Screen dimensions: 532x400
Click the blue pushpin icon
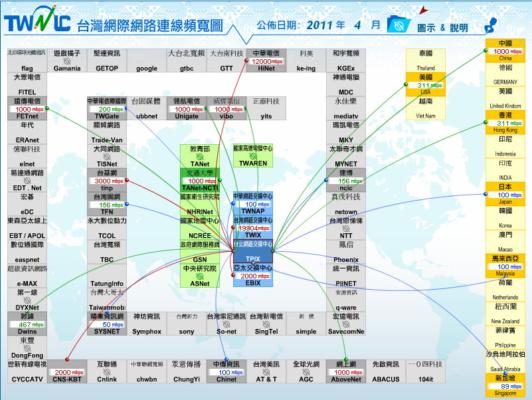click(x=491, y=25)
